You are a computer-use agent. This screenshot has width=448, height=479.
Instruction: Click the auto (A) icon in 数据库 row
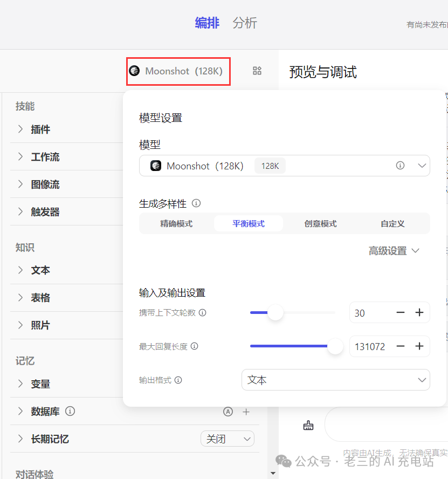coord(228,412)
